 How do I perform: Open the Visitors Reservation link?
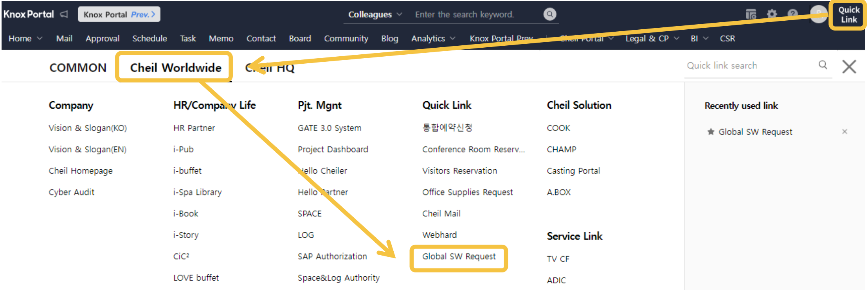pyautogui.click(x=459, y=171)
